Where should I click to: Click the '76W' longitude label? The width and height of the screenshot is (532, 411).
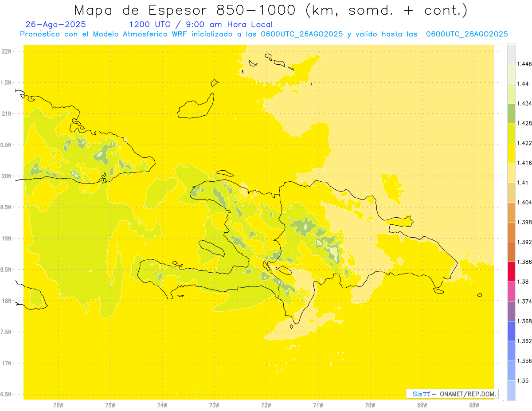(x=58, y=405)
